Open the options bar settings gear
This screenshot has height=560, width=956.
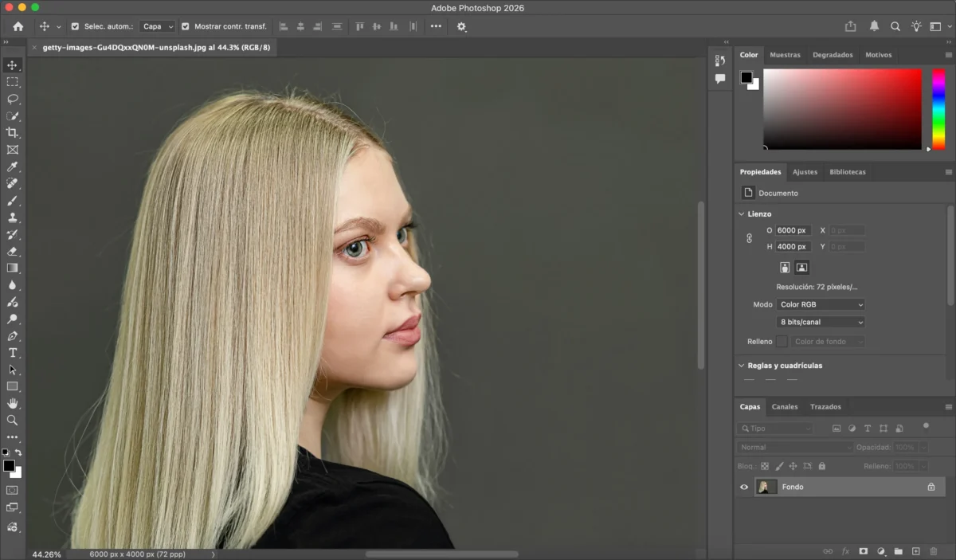coord(461,26)
